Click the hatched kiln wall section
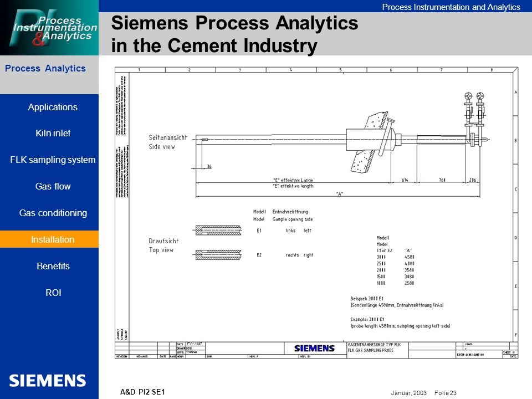Viewport: 532px width, 399px height. tap(369, 142)
